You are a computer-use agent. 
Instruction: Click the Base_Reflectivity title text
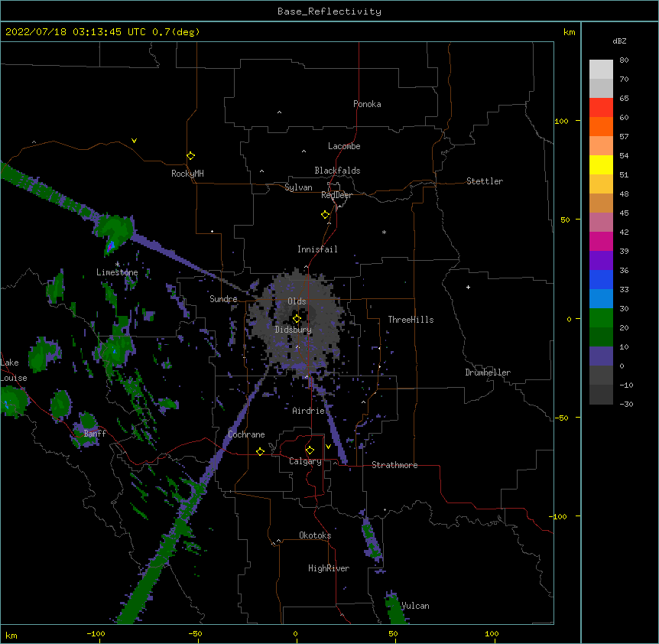pyautogui.click(x=329, y=11)
